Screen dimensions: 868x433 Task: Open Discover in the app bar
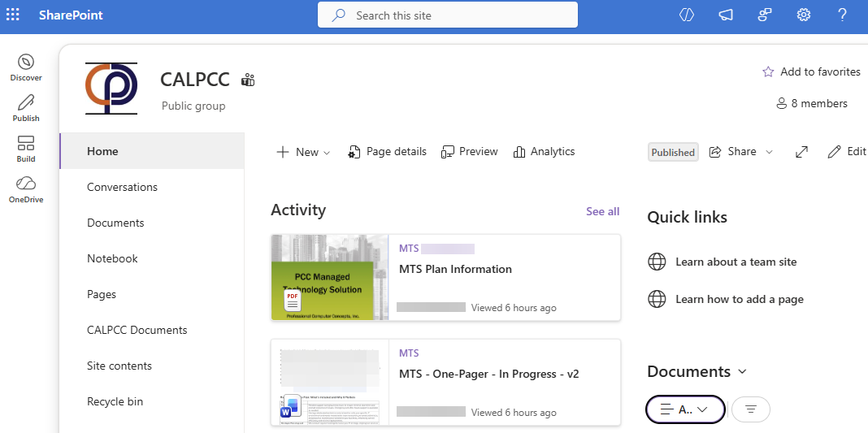click(26, 68)
